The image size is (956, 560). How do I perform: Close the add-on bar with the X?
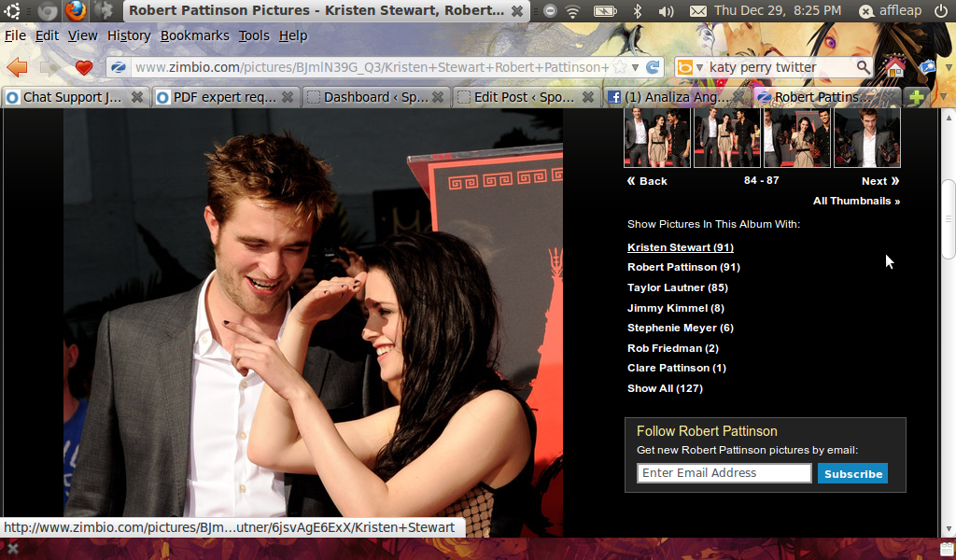[x=12, y=549]
